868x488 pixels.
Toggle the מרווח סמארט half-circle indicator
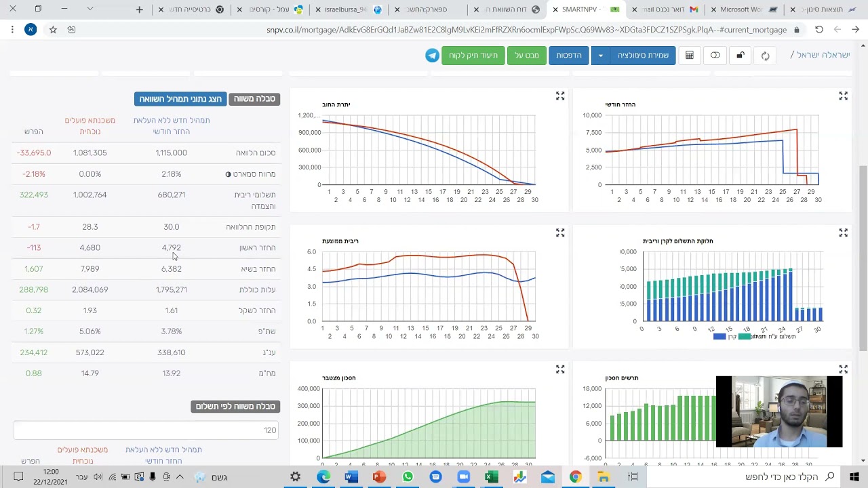(228, 174)
